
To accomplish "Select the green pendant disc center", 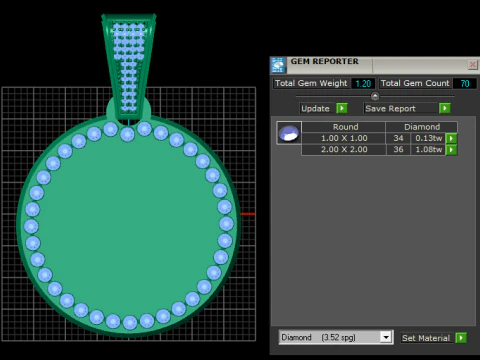I will (129, 225).
